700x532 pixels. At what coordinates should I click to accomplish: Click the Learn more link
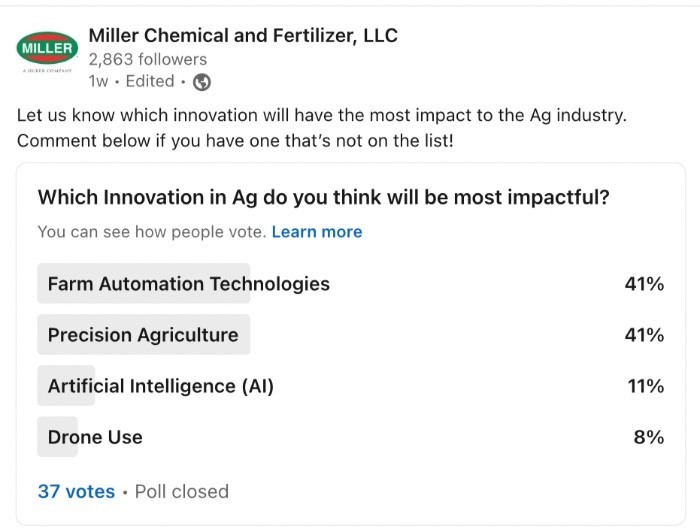(x=317, y=232)
